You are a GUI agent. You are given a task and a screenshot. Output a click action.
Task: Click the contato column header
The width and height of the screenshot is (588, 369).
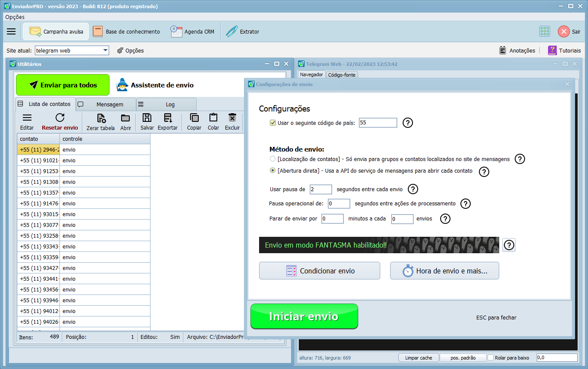[38, 139]
